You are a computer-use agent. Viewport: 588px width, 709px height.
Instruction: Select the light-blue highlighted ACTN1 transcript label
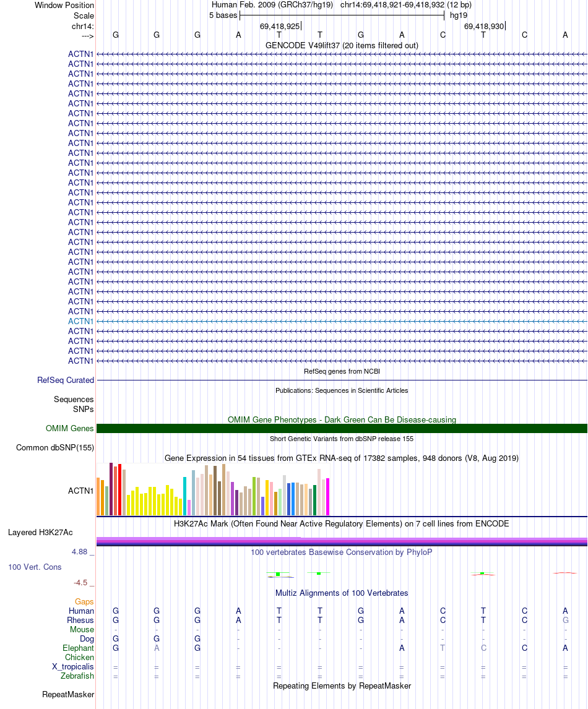(80, 321)
